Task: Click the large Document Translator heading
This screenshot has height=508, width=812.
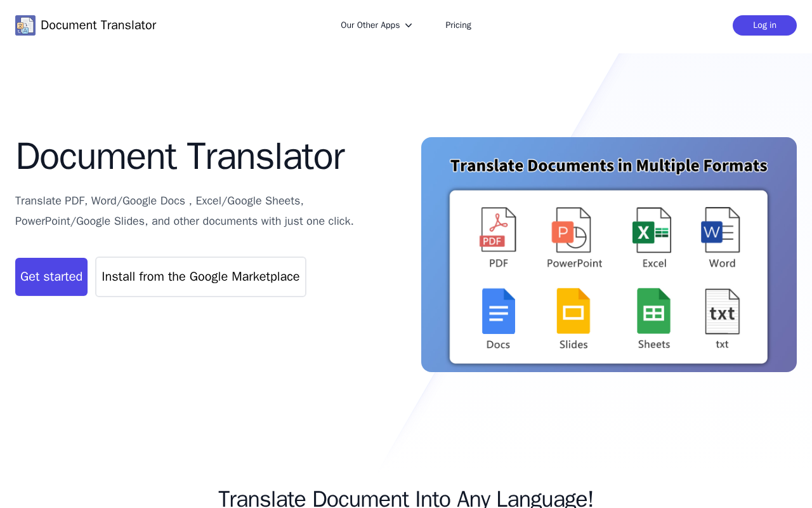Action: point(180,156)
